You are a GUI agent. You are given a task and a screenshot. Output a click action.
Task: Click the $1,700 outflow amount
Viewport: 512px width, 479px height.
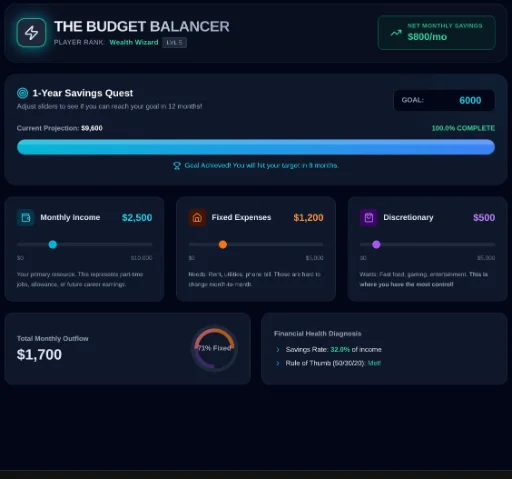(x=39, y=355)
